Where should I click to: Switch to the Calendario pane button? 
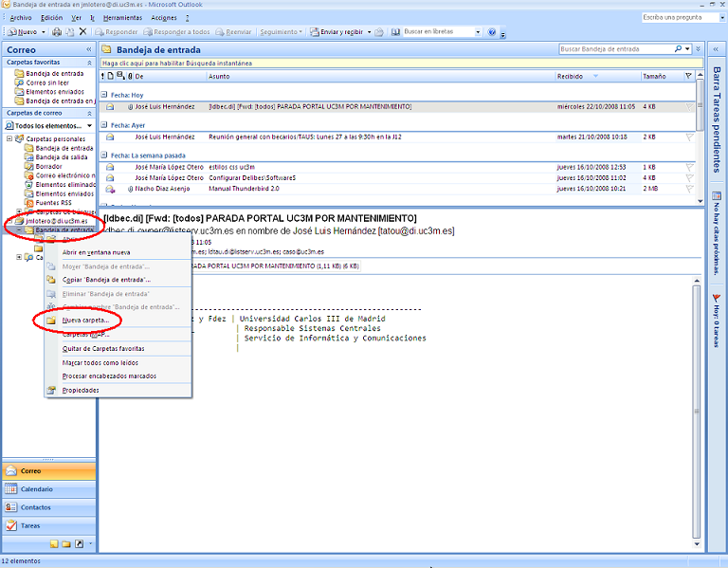(x=48, y=489)
